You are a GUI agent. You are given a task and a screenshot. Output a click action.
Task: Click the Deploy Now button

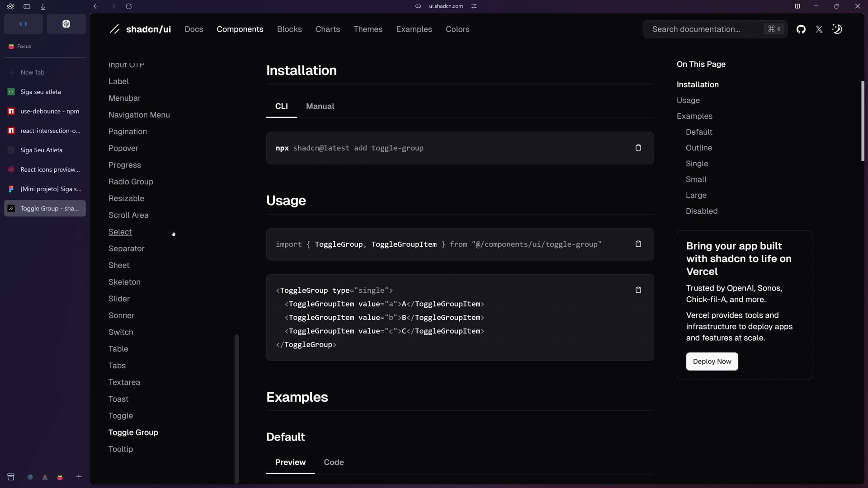tap(712, 361)
